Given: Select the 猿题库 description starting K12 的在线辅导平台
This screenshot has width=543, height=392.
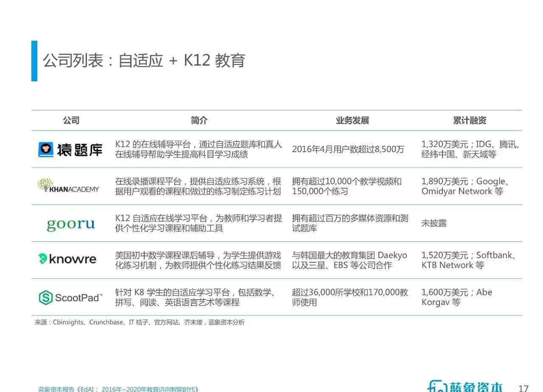Looking at the screenshot, I should [x=199, y=149].
